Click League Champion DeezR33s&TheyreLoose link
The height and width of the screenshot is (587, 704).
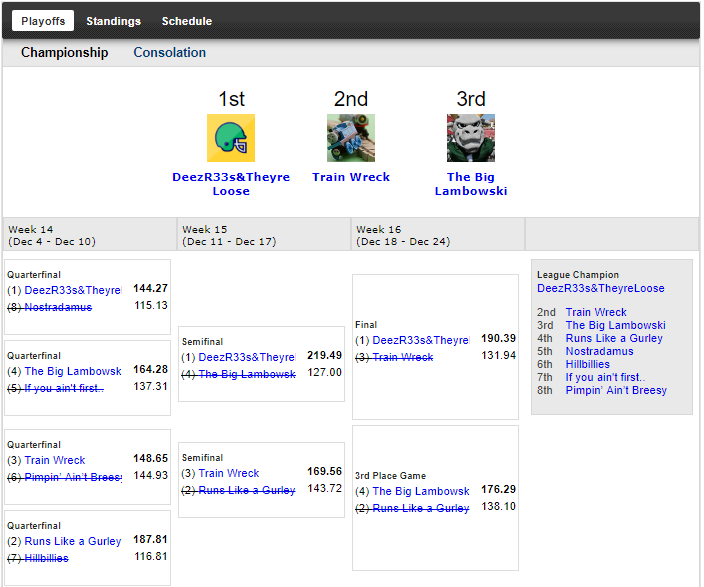pos(600,288)
